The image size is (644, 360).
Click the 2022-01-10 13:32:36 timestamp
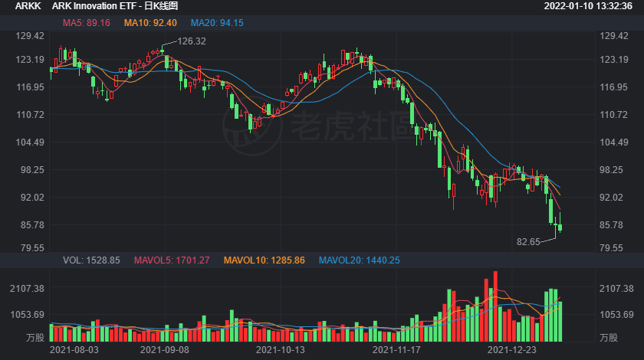(588, 6)
